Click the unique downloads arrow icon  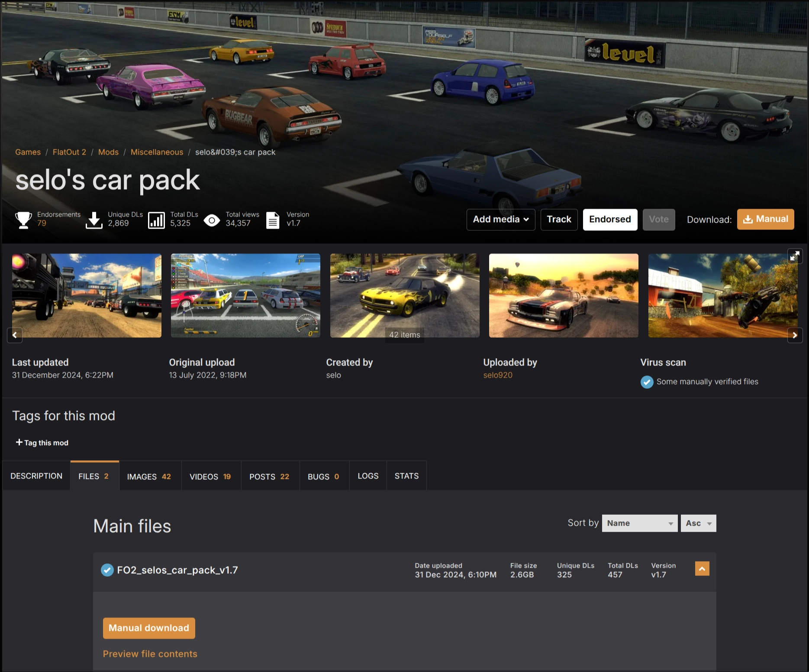[94, 220]
